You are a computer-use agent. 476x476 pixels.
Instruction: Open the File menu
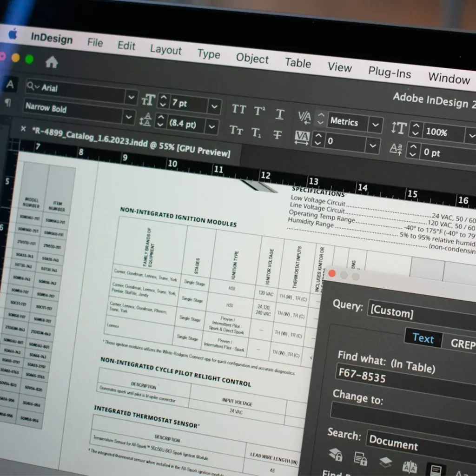95,42
